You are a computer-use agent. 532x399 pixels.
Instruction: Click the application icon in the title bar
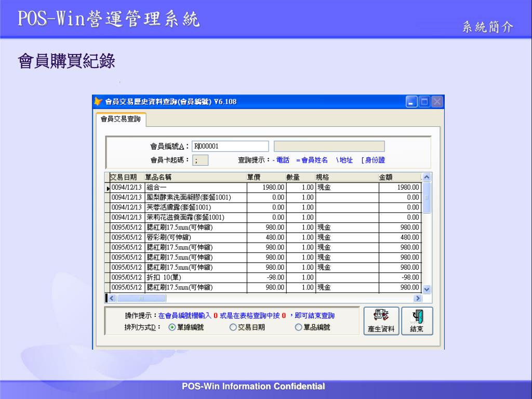pos(98,101)
